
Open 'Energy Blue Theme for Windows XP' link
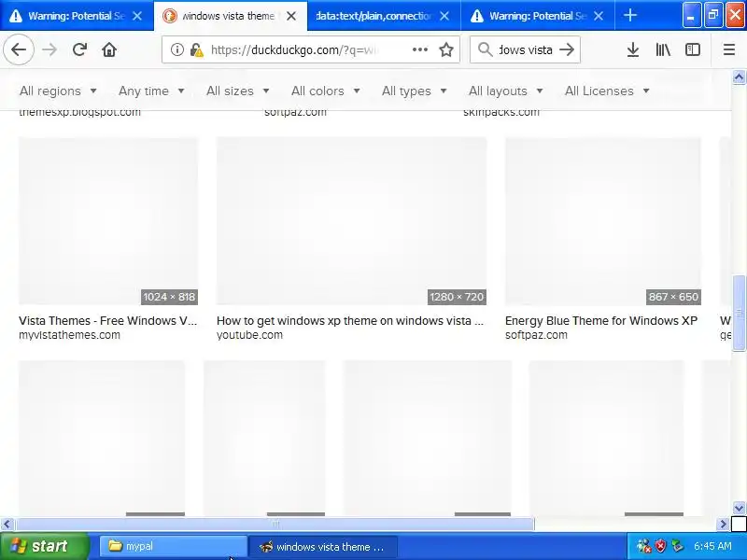601,320
